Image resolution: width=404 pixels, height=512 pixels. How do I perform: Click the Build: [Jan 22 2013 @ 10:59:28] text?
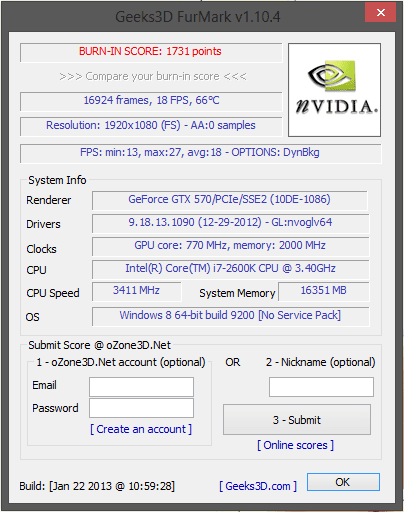[97, 486]
